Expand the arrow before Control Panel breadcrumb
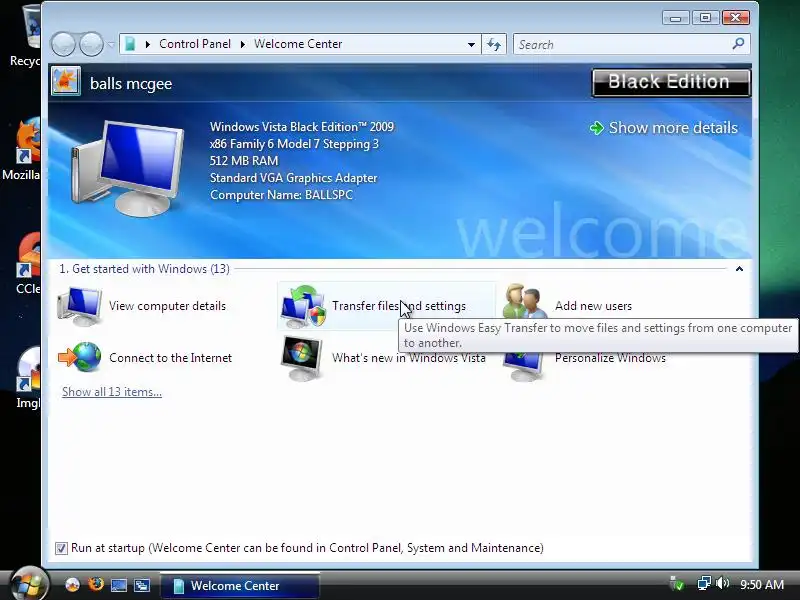The image size is (800, 600). tap(147, 44)
